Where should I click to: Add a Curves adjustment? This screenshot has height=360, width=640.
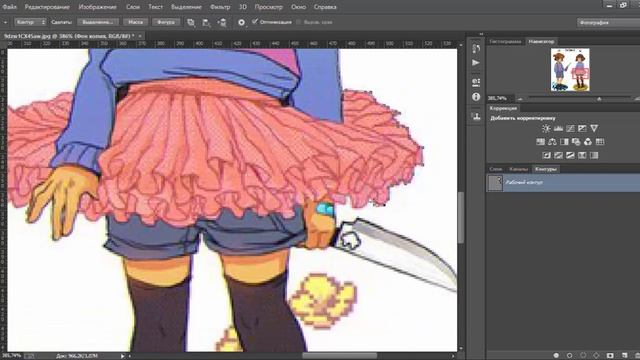[x=570, y=129]
